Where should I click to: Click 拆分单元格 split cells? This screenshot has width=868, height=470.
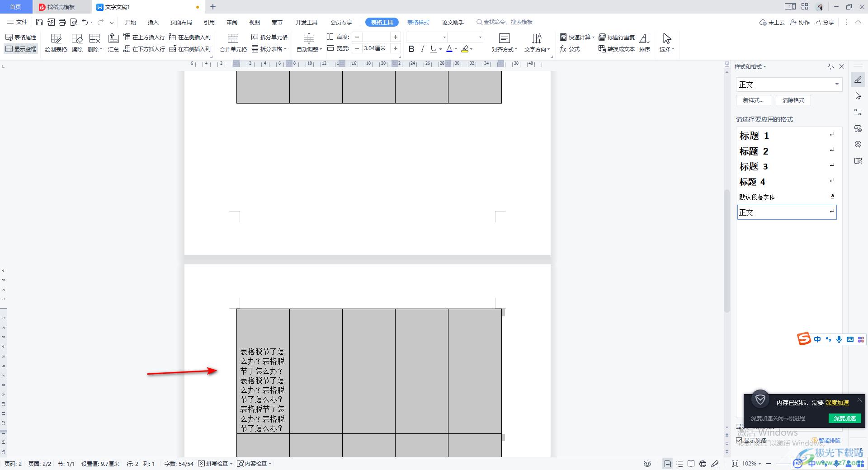pos(269,37)
